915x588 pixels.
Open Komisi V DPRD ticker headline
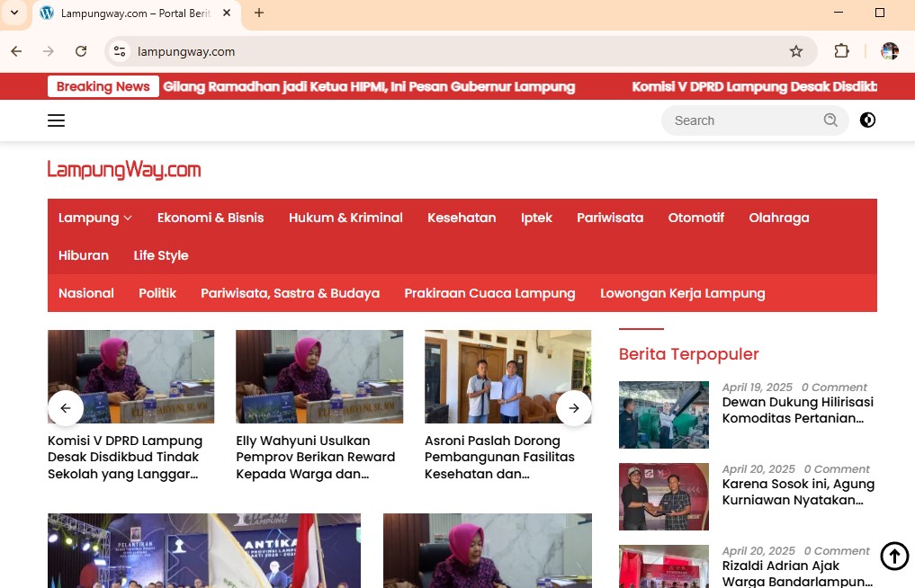(754, 86)
